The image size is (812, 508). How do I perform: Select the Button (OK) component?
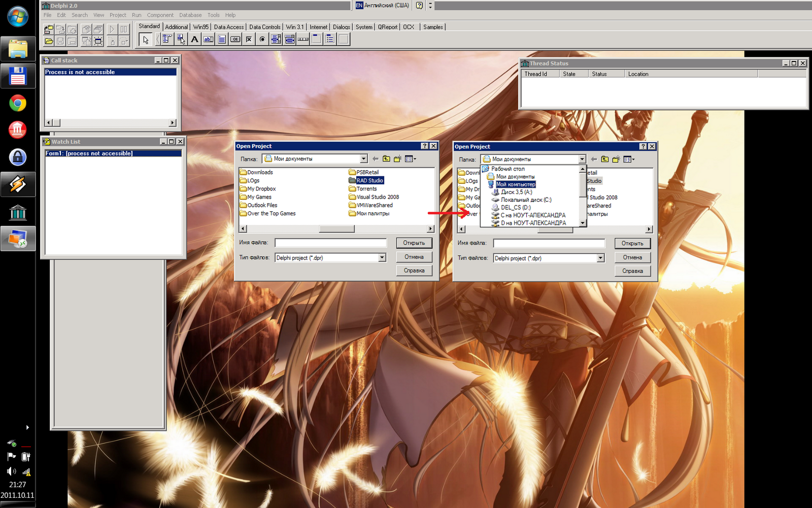(235, 39)
